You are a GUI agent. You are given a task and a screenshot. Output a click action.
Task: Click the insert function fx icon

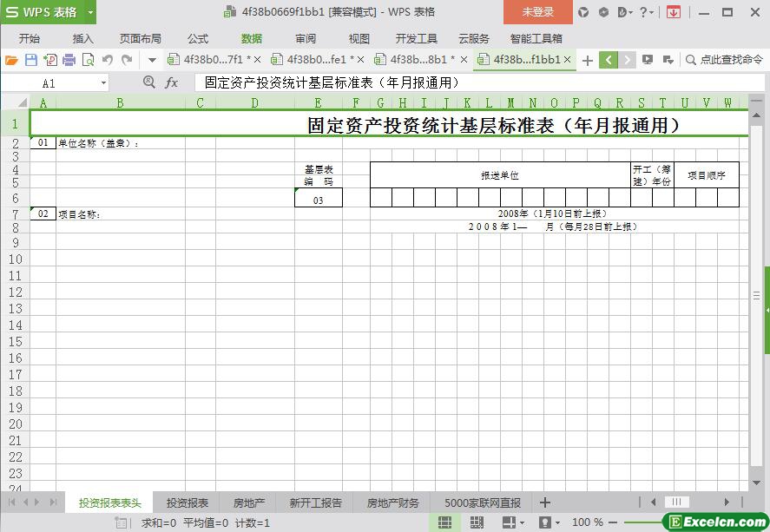click(171, 82)
